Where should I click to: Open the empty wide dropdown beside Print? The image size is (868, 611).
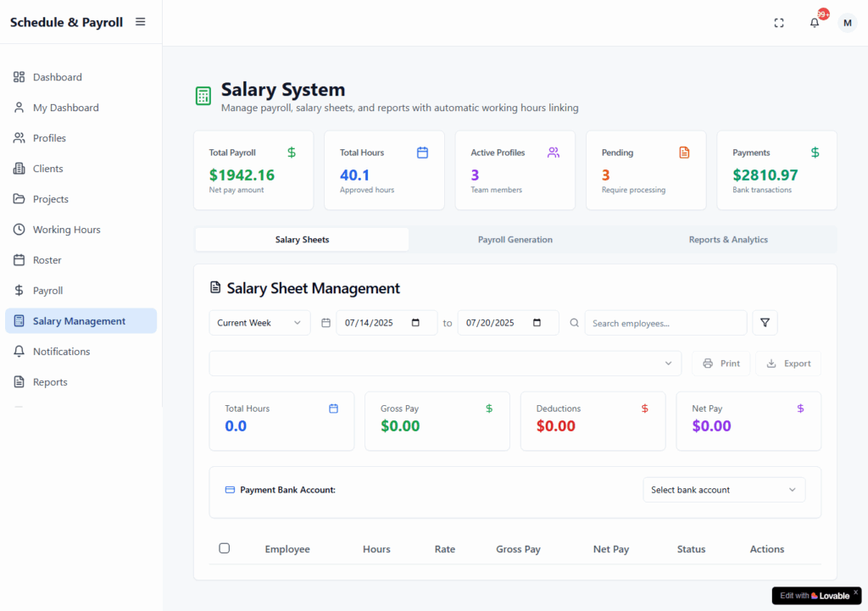[445, 364]
